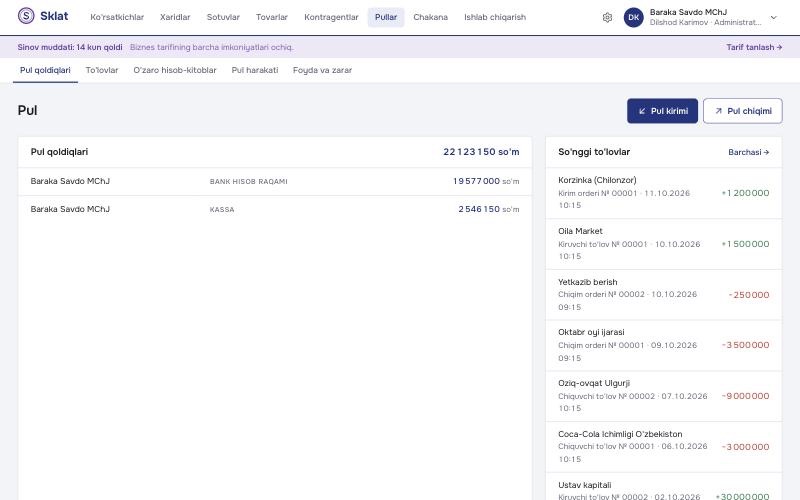
Task: Open O'zaro hisob-kitoblar tab
Action: coord(175,70)
